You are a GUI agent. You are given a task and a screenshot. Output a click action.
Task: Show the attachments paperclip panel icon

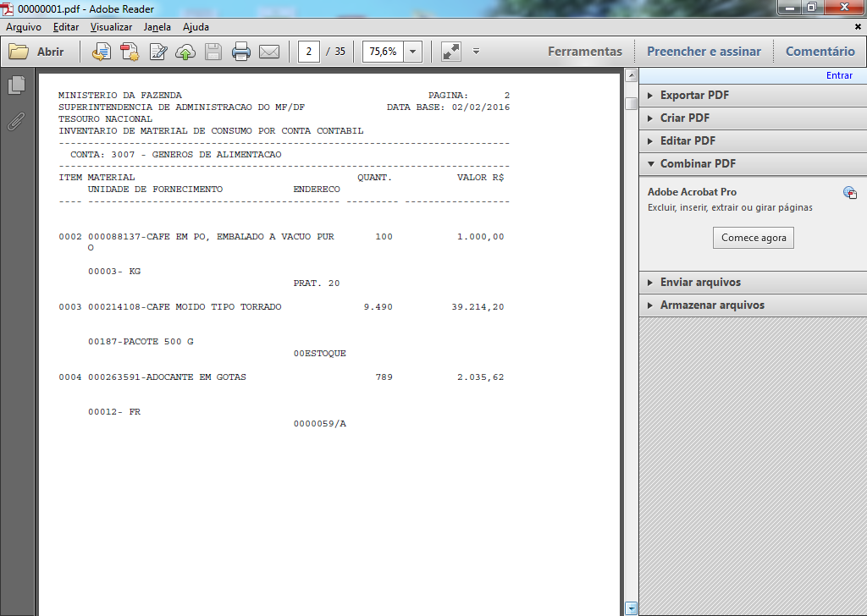point(17,121)
